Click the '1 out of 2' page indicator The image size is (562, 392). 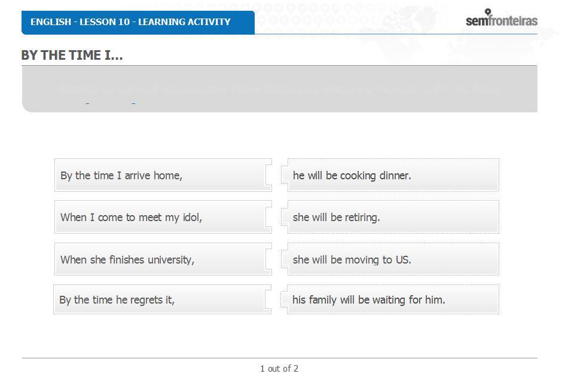279,369
